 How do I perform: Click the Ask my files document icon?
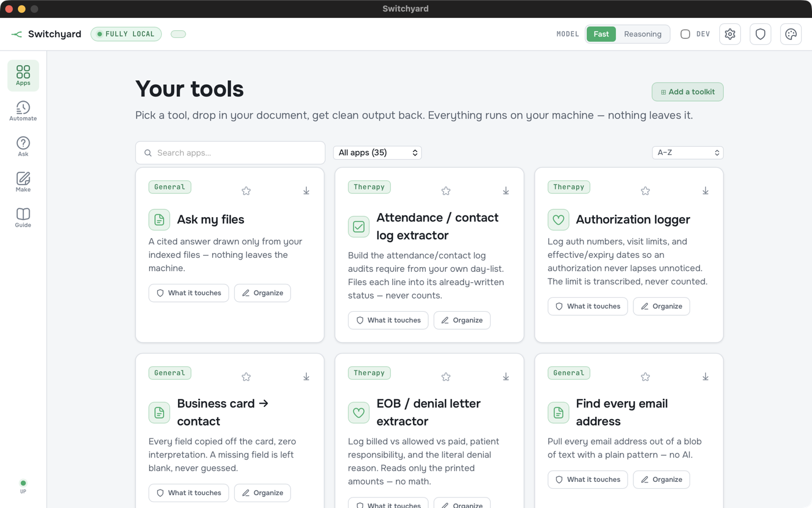click(x=159, y=220)
